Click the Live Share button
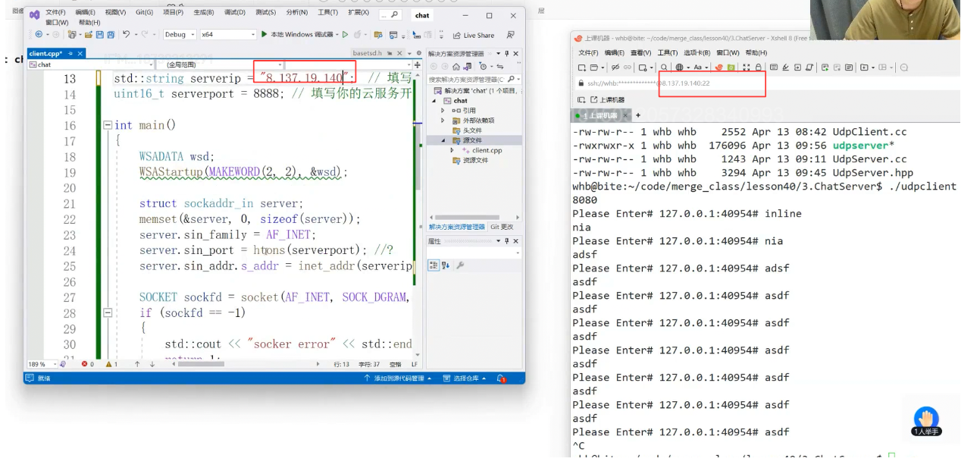 coord(473,36)
